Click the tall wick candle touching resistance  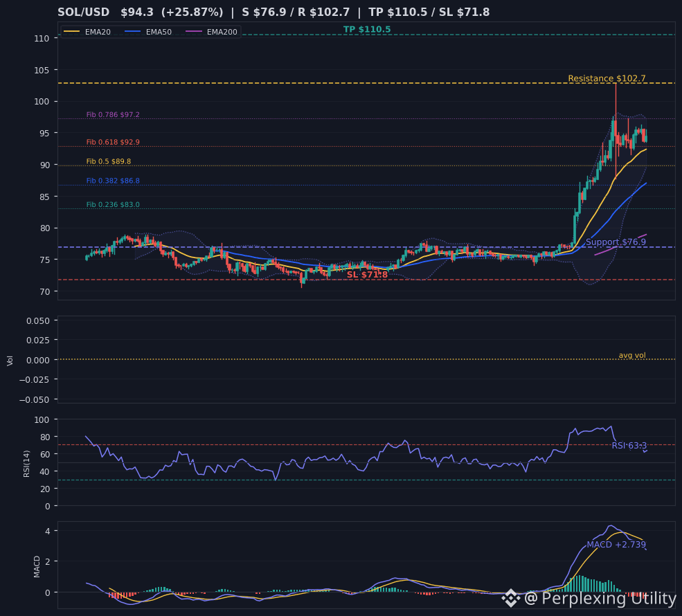point(616,130)
